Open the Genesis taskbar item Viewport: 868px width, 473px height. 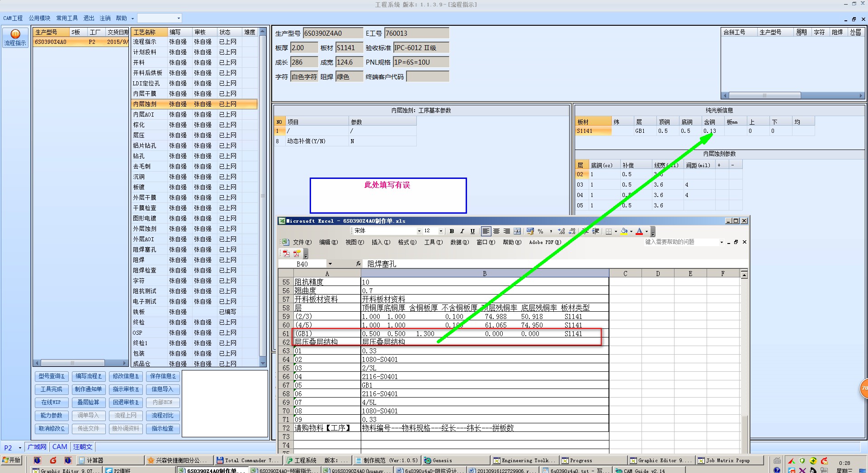[x=456, y=460]
